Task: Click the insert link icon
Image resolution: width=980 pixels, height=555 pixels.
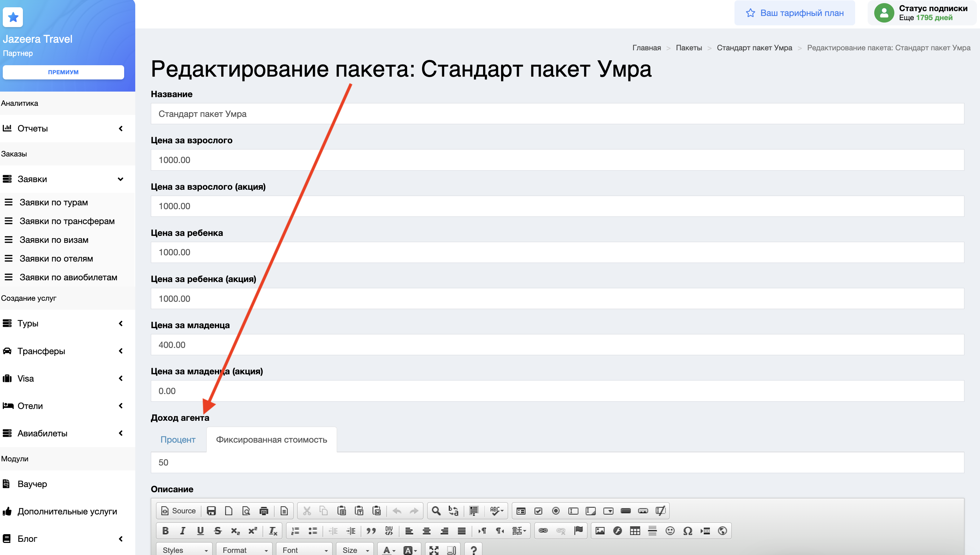Action: [x=543, y=531]
